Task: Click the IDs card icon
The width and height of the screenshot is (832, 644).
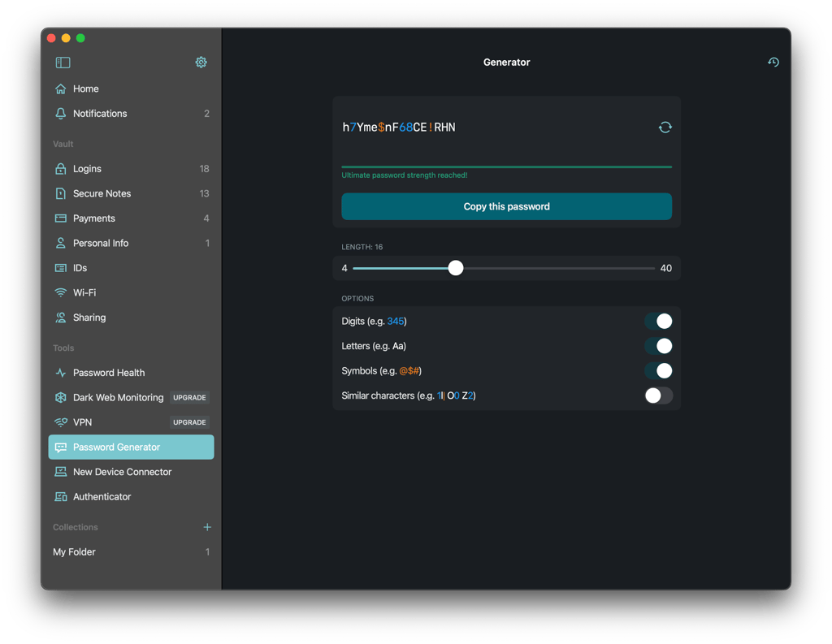Action: pyautogui.click(x=61, y=268)
